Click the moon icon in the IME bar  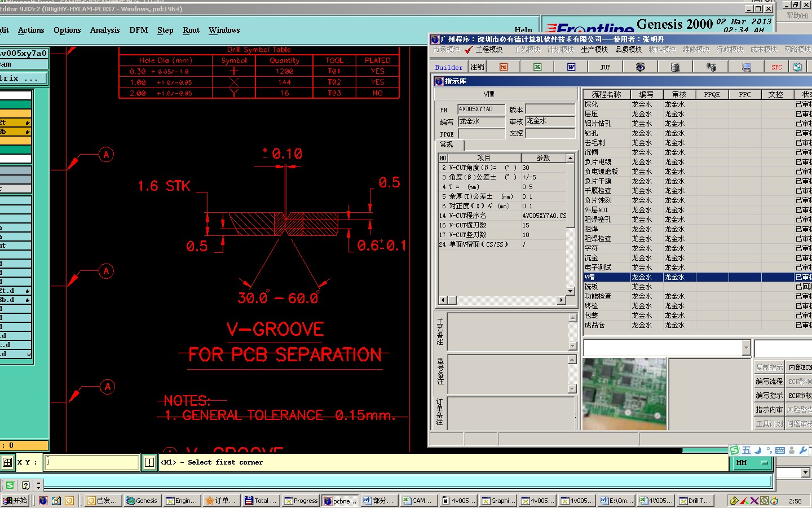pos(758,450)
